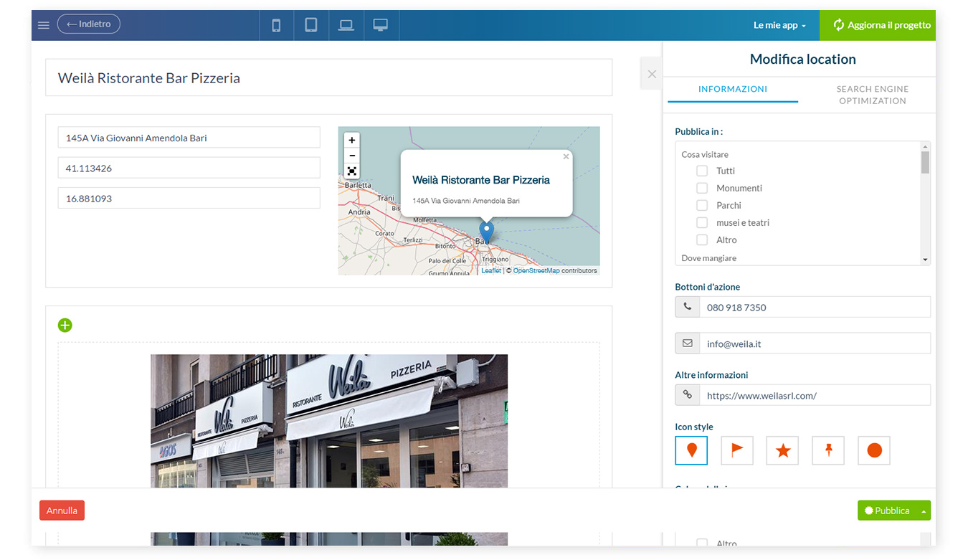Check the Parchi checkbox
Image resolution: width=968 pixels, height=560 pixels.
click(x=702, y=205)
